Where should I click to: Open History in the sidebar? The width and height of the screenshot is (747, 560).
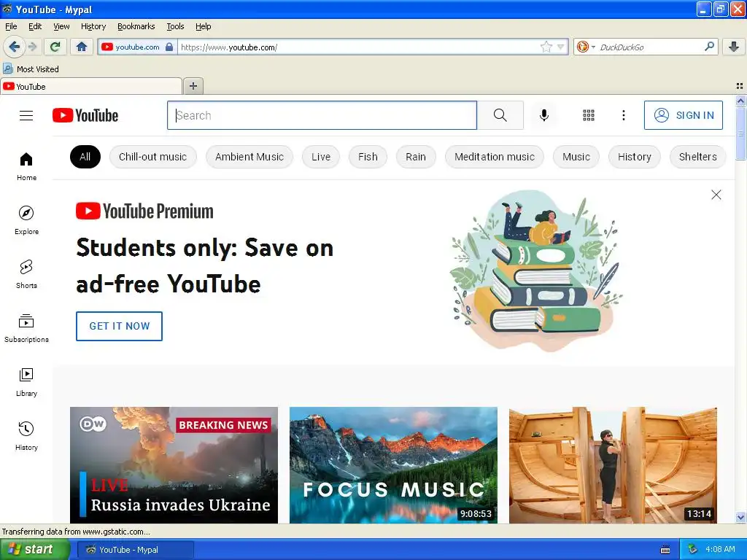[26, 436]
